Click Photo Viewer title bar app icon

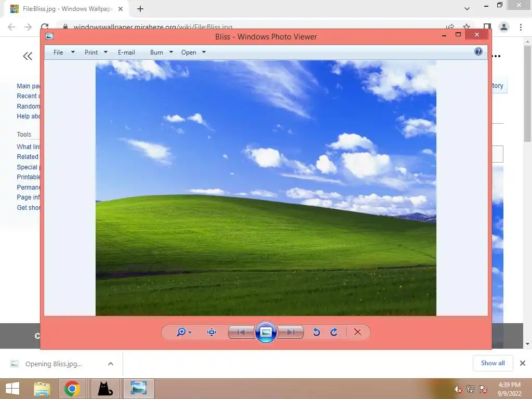coord(49,36)
